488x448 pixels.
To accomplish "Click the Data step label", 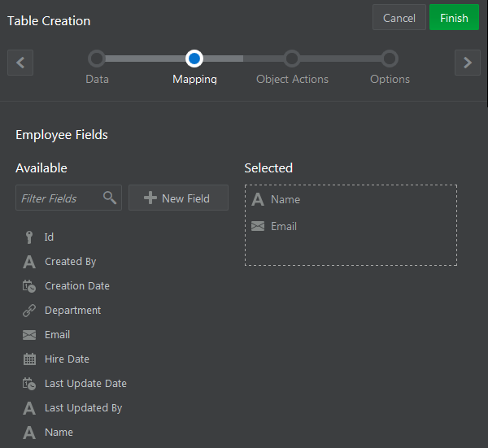I will [x=97, y=80].
